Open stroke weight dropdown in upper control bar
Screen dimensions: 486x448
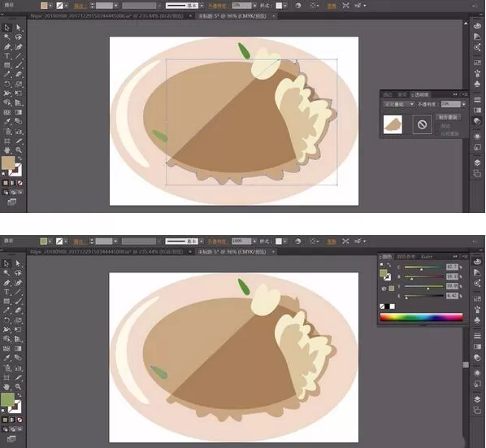click(x=116, y=6)
